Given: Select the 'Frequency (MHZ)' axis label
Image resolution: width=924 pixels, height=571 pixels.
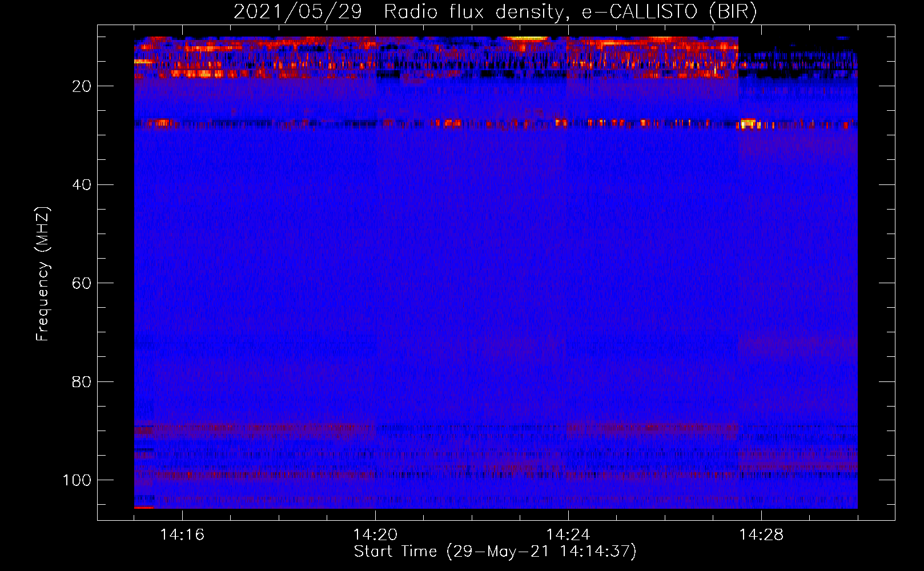Looking at the screenshot, I should click(x=43, y=274).
